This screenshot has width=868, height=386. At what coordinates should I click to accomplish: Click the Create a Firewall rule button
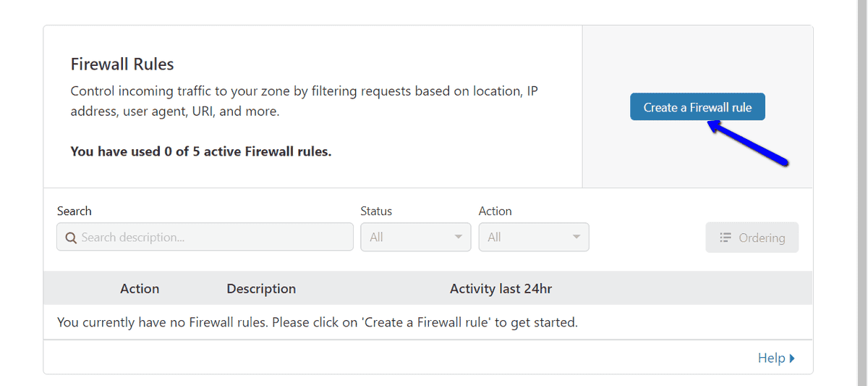pyautogui.click(x=697, y=107)
